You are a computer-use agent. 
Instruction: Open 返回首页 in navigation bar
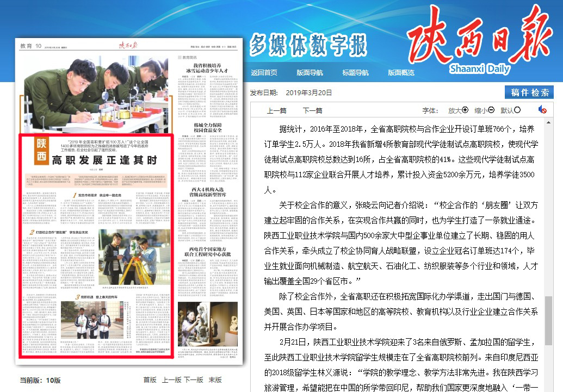pyautogui.click(x=264, y=73)
